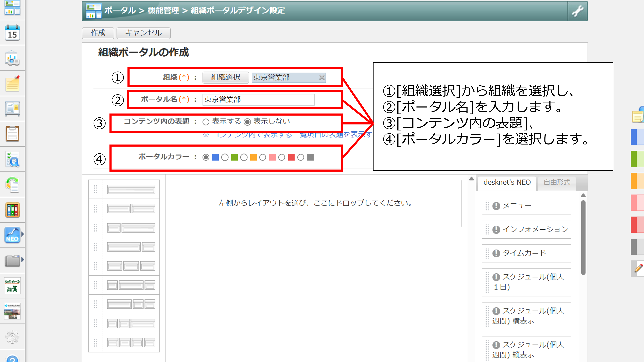The height and width of the screenshot is (362, 644).
Task: Select 表示しない radio option
Action: click(247, 122)
